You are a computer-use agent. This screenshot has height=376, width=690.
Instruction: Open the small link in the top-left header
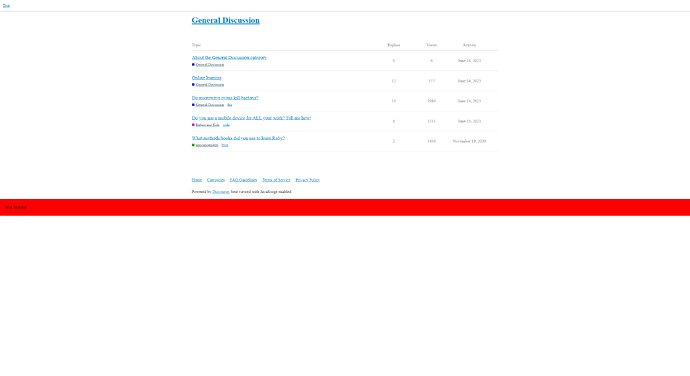[x=6, y=6]
